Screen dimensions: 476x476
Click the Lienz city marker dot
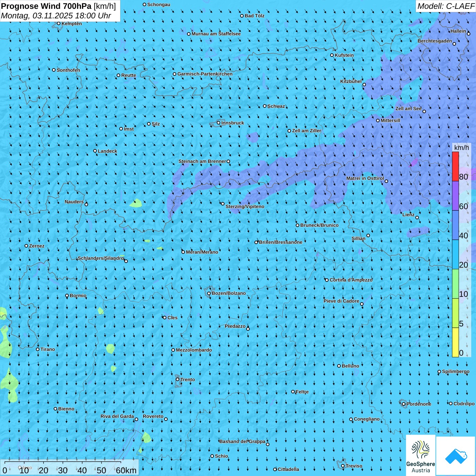(417, 218)
